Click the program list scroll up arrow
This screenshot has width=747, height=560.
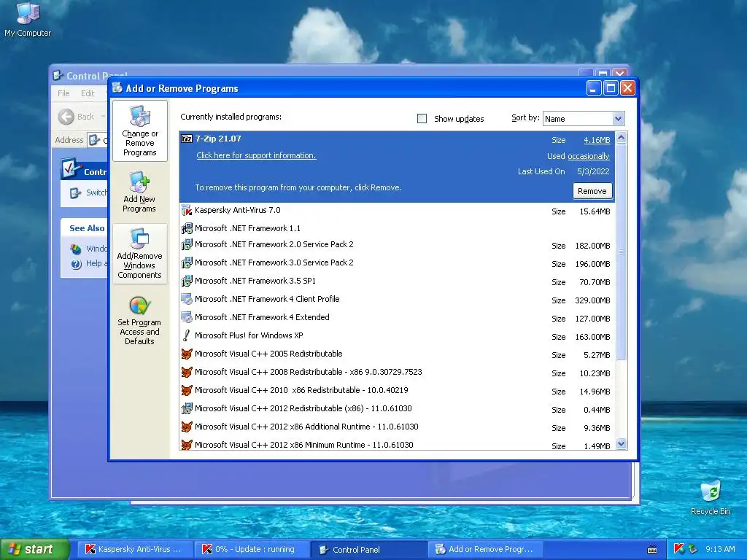point(622,138)
